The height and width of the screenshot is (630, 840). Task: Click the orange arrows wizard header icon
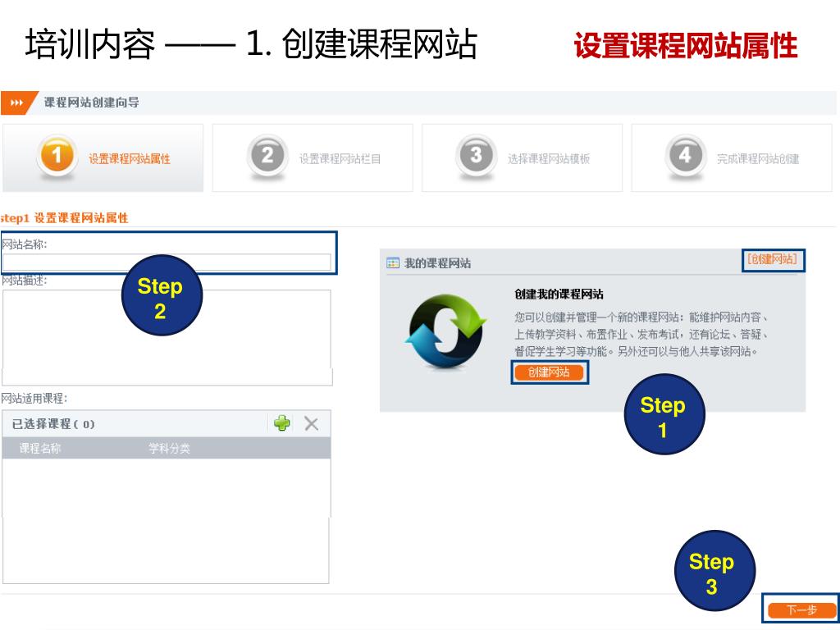click(16, 103)
